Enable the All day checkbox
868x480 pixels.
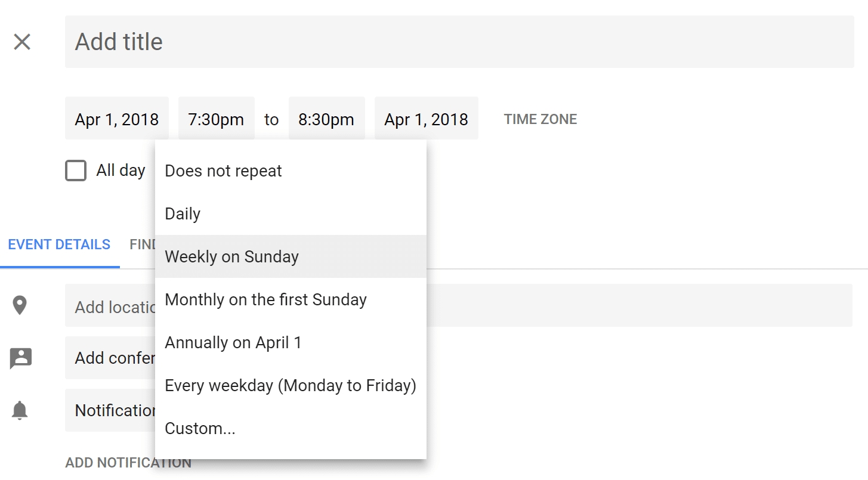pyautogui.click(x=76, y=171)
